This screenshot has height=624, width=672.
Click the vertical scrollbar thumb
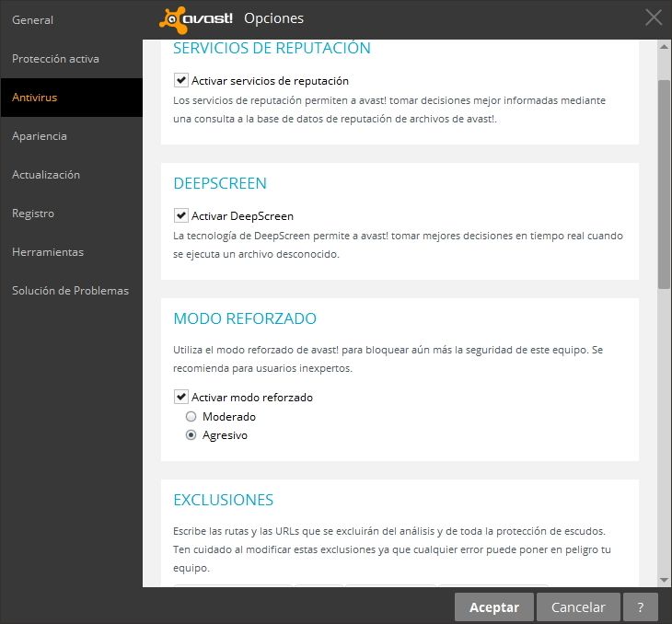[664, 184]
